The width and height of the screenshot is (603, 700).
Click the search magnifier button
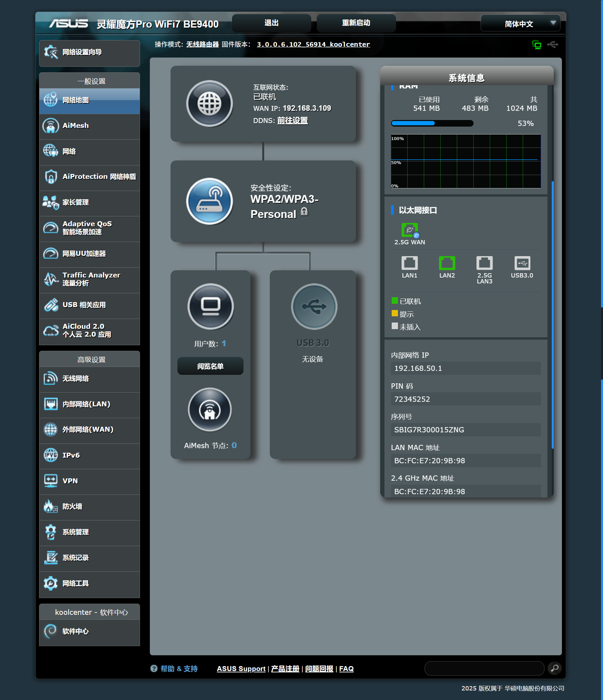[554, 668]
